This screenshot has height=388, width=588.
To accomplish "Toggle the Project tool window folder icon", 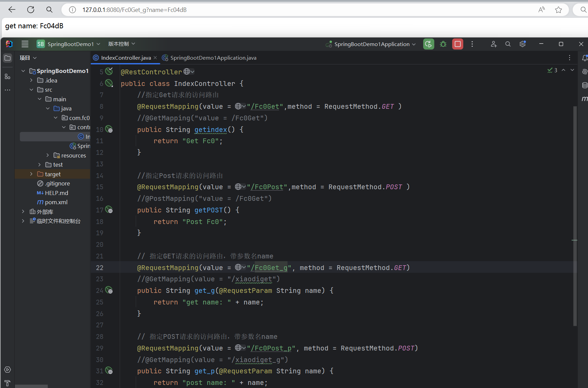I will [x=7, y=58].
